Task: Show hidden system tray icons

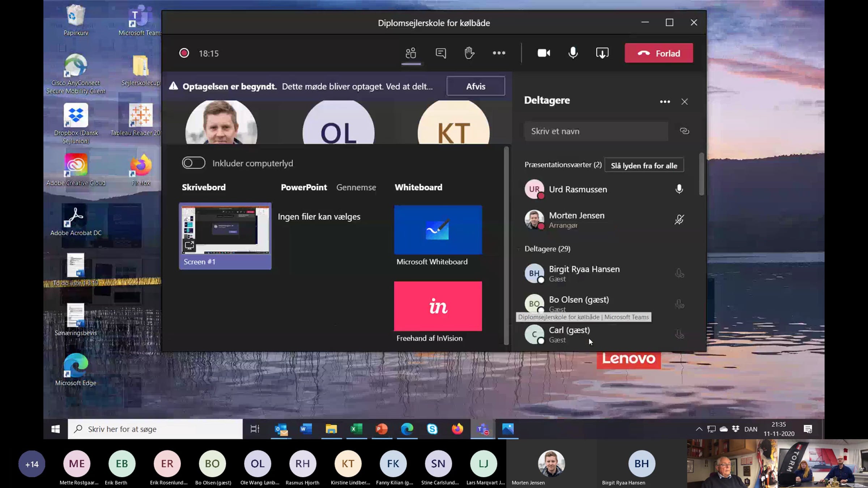Action: [699, 429]
